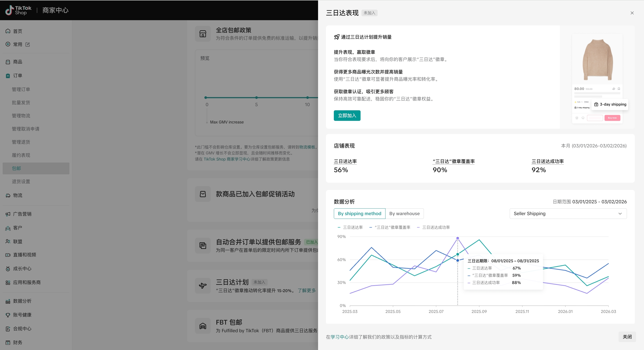
Task: Open the 商品 sidebar section icon
Action: (x=8, y=62)
